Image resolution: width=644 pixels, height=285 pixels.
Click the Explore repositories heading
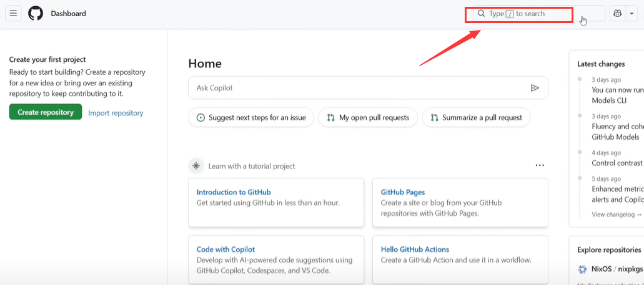click(x=609, y=249)
